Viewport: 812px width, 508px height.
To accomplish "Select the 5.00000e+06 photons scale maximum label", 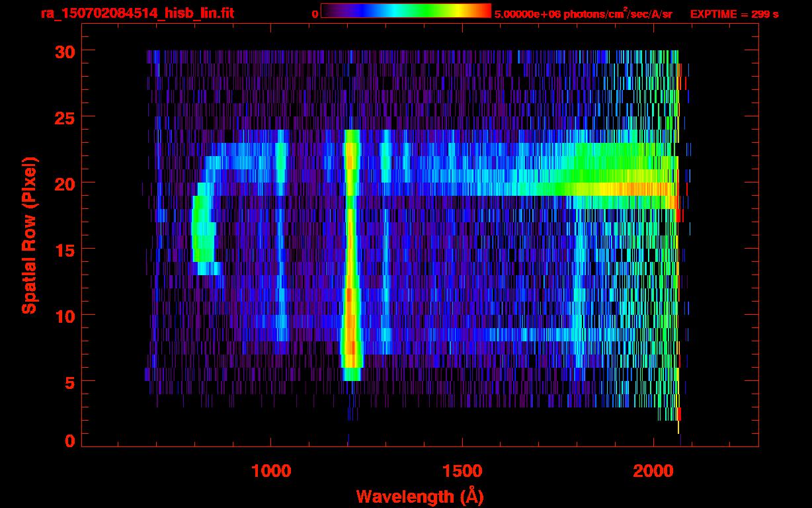I will (583, 14).
